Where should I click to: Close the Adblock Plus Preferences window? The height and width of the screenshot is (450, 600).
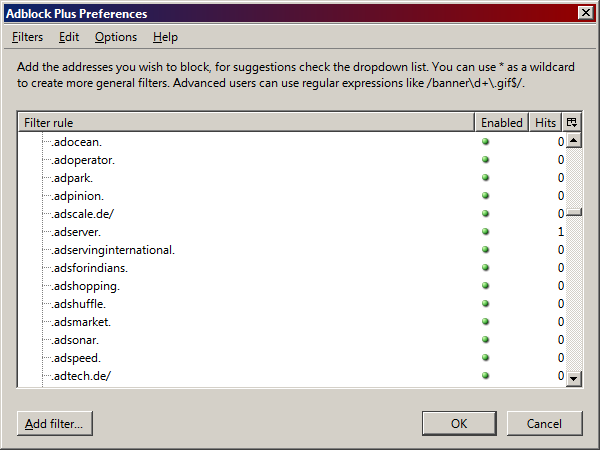tap(586, 13)
